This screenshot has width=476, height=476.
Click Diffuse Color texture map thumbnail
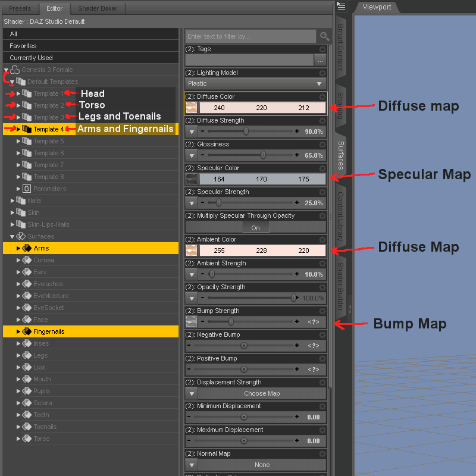[x=192, y=108]
